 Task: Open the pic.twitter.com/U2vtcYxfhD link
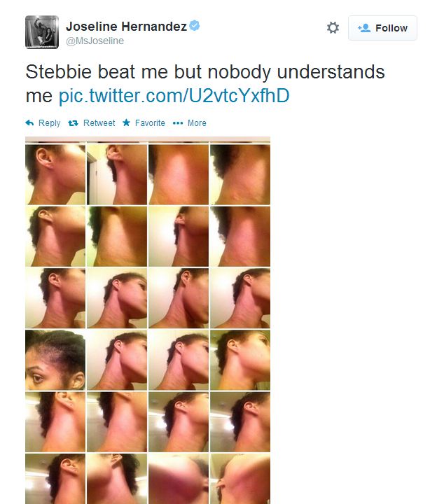click(174, 95)
